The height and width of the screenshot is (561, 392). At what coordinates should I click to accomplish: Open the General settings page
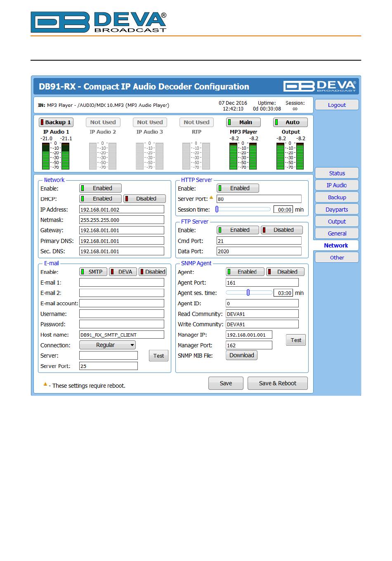[x=337, y=233]
